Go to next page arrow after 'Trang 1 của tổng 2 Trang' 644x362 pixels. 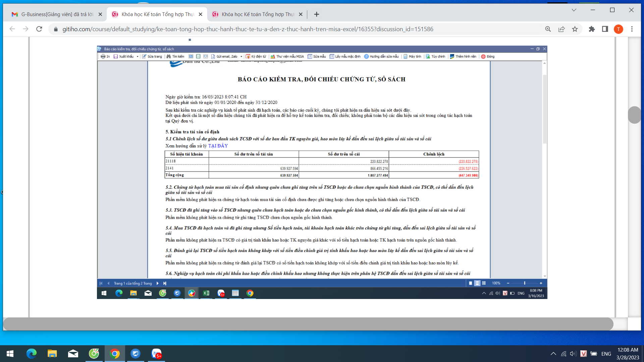click(x=157, y=283)
